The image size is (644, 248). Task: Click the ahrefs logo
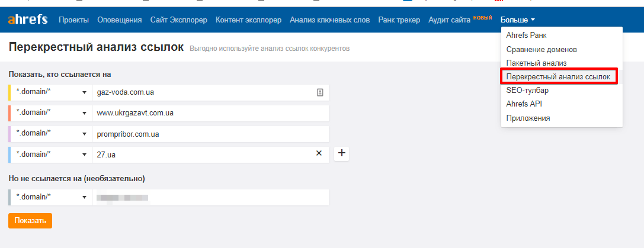coord(28,20)
